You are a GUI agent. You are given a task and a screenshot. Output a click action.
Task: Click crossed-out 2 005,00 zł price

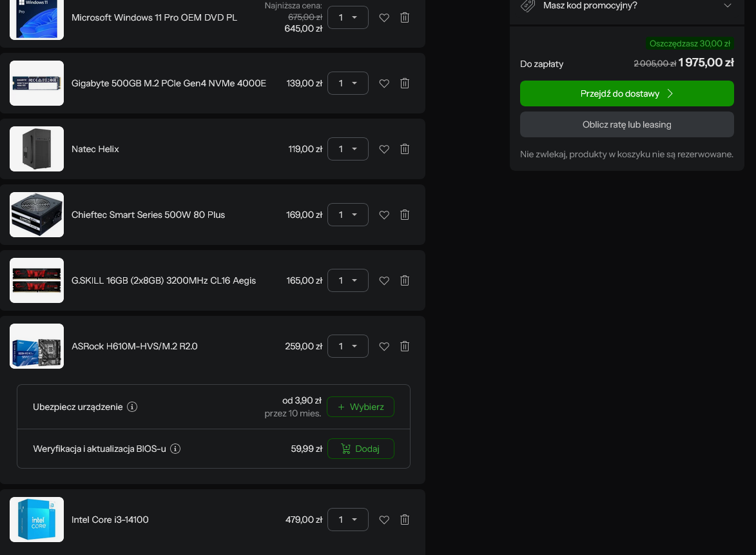tap(655, 64)
